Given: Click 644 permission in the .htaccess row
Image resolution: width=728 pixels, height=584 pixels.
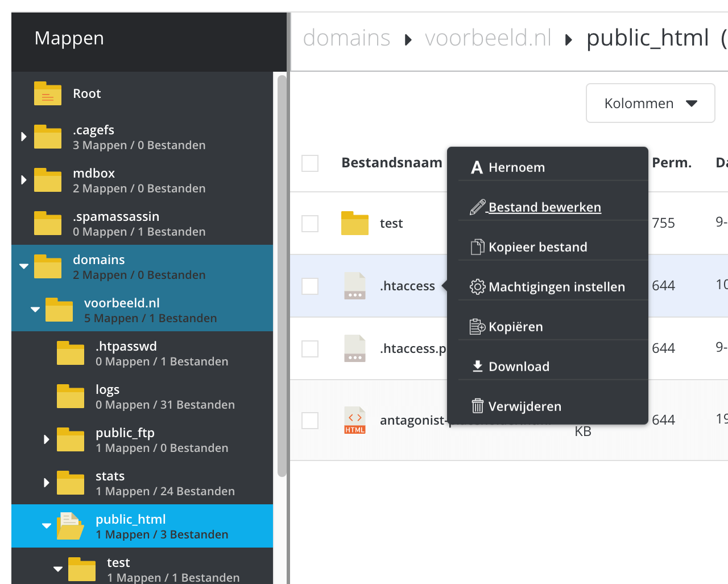Looking at the screenshot, I should pyautogui.click(x=663, y=286).
